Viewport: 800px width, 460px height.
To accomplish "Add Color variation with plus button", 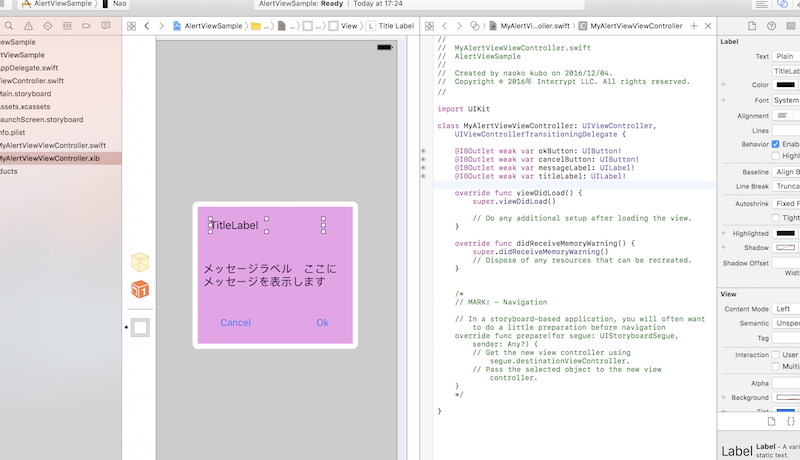I will coord(723,85).
